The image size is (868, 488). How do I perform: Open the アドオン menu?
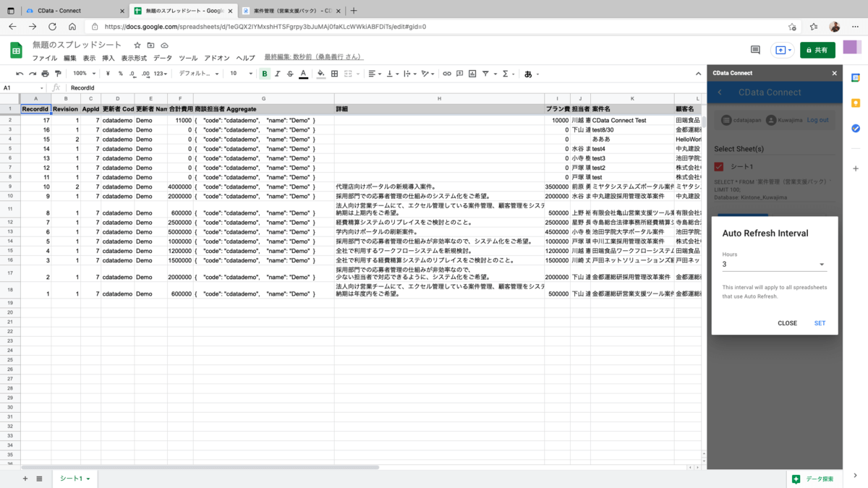click(x=217, y=58)
